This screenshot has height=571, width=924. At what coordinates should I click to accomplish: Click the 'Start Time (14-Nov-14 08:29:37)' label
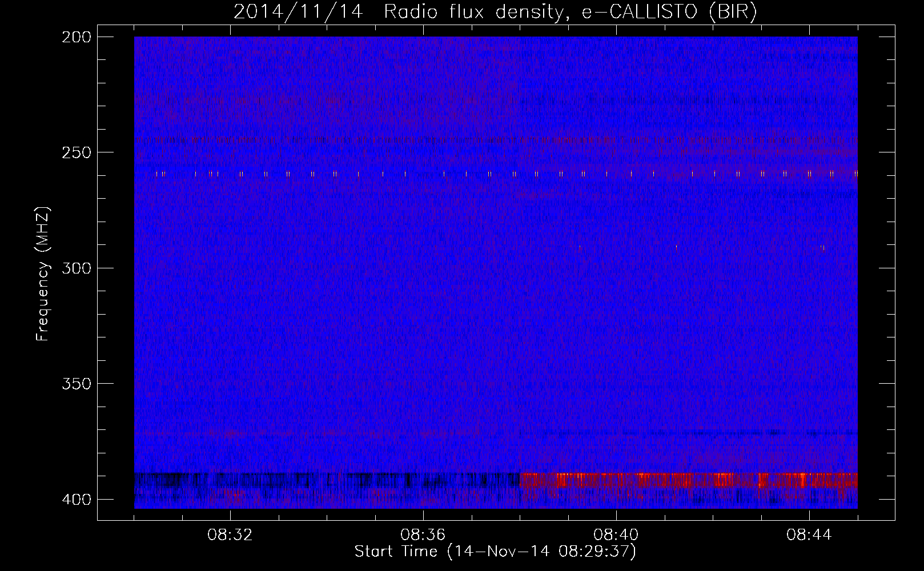495,552
